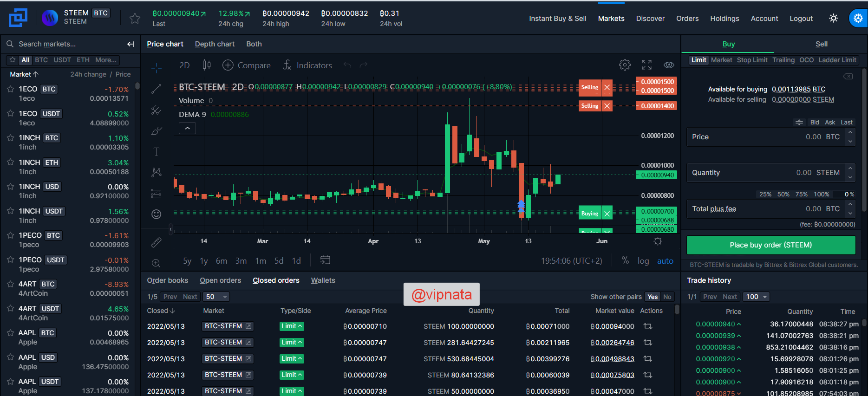Select the crosshair cursor tool
This screenshot has height=396, width=868.
pyautogui.click(x=157, y=68)
